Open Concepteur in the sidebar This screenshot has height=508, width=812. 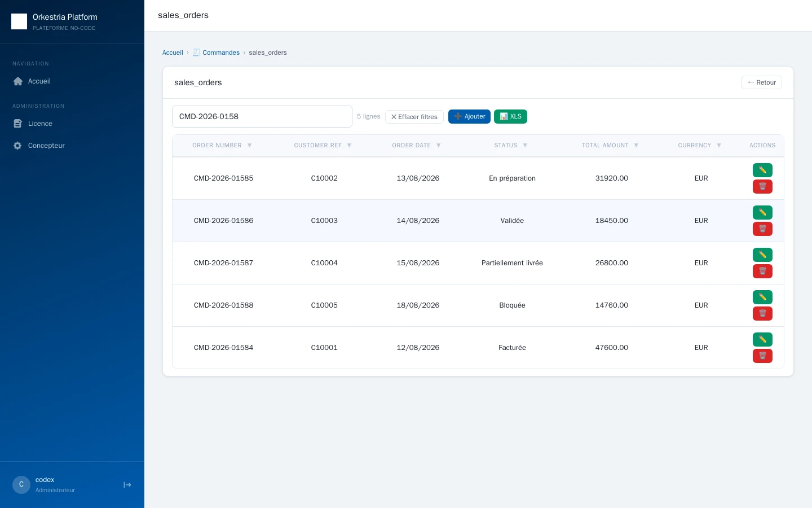pyautogui.click(x=72, y=146)
